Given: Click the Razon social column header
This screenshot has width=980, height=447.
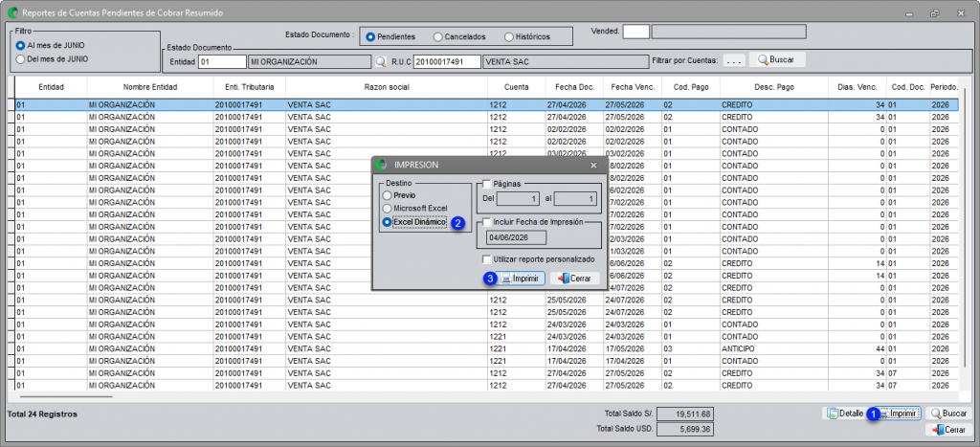Looking at the screenshot, I should point(387,87).
